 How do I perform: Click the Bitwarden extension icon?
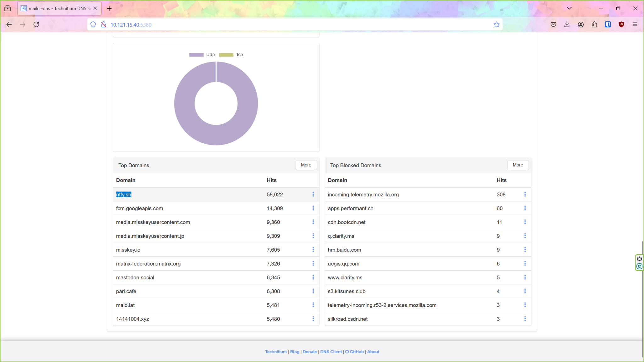click(x=608, y=25)
